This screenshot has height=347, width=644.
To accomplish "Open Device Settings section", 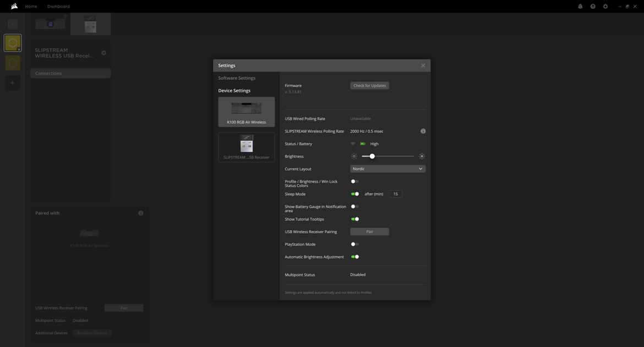I will (234, 91).
